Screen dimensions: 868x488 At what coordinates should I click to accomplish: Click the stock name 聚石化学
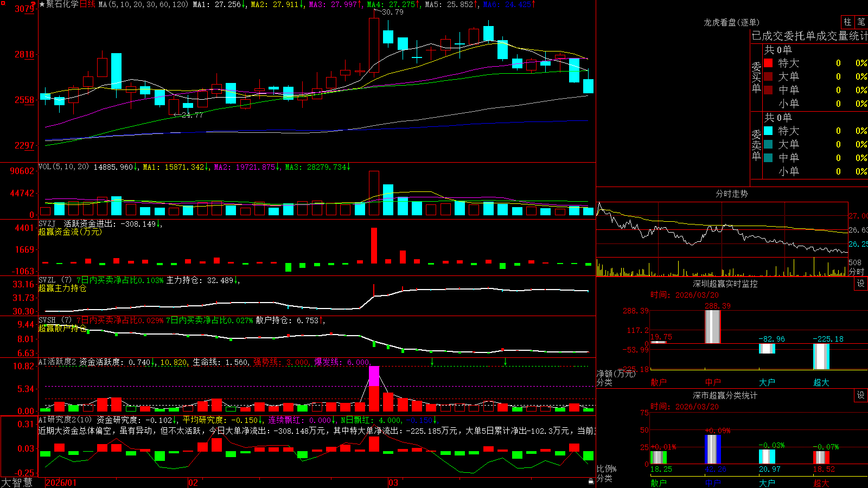62,4
